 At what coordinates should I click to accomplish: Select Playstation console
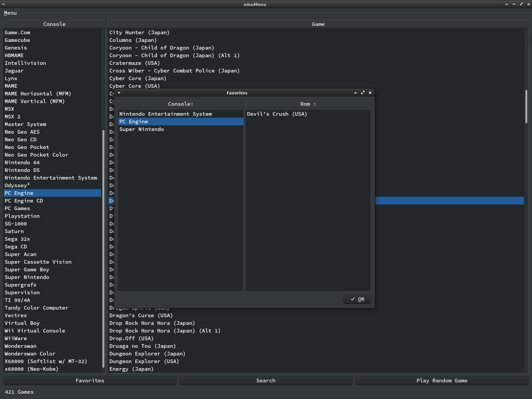point(52,216)
